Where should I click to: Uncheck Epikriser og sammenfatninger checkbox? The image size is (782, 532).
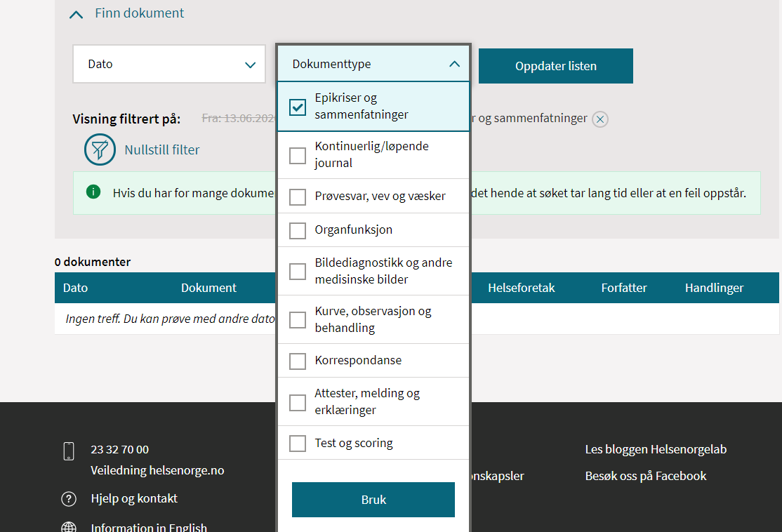point(298,107)
